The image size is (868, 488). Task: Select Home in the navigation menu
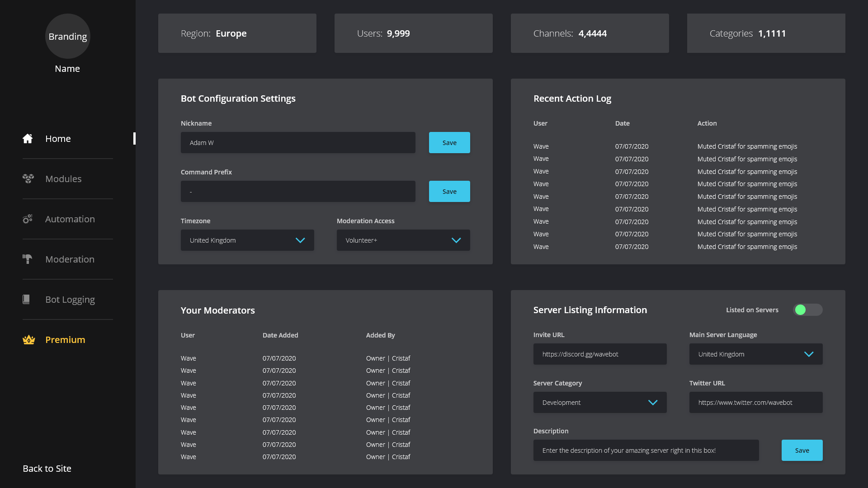(58, 138)
